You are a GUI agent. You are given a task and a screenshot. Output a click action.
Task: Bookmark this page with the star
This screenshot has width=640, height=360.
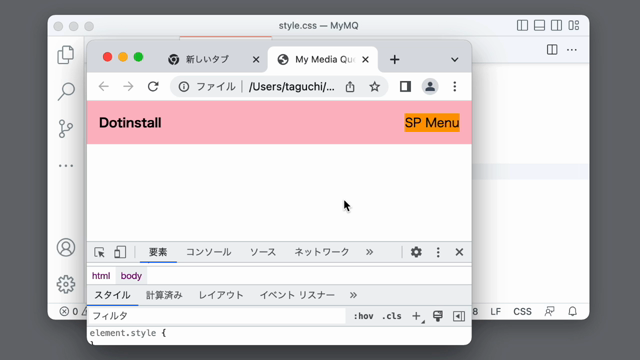tap(374, 87)
